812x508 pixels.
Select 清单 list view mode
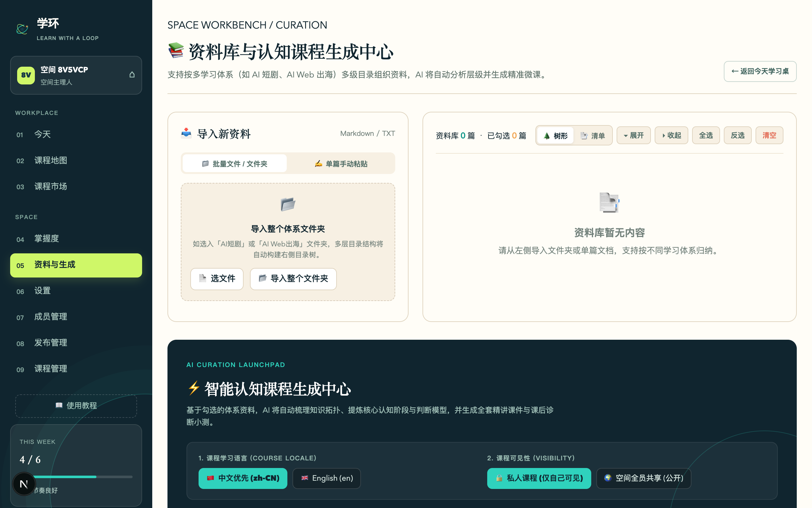point(593,135)
